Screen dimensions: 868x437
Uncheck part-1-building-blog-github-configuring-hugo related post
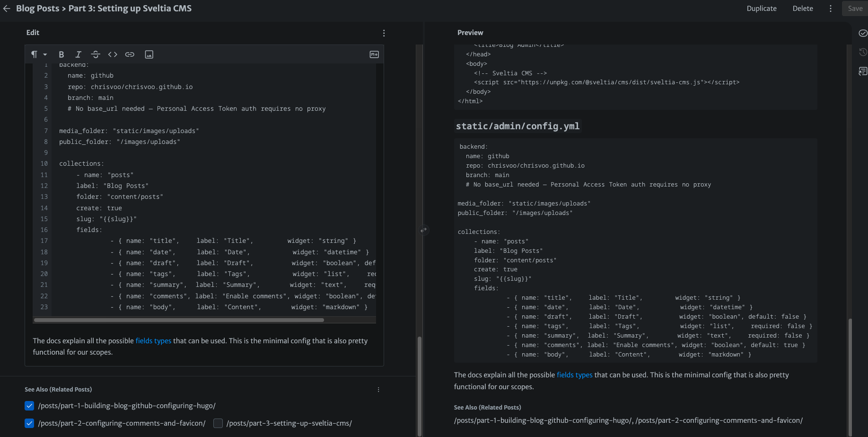29,406
